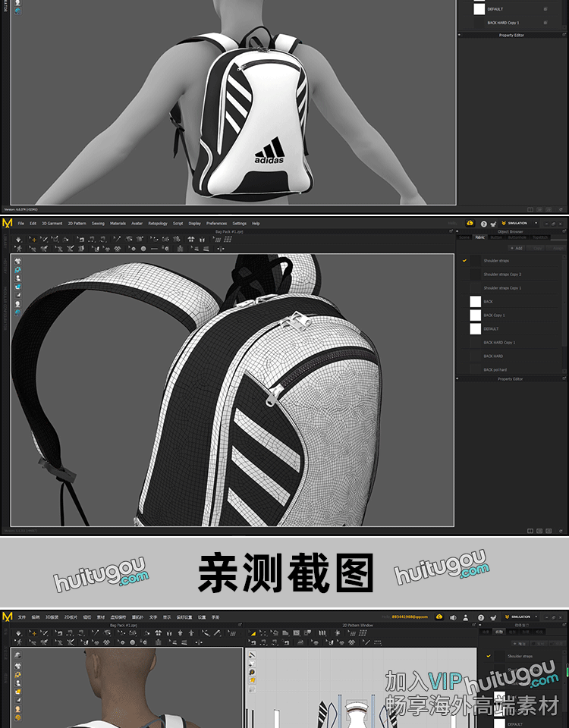Click Simulate down-arrow icon in Chinese window toolbar
This screenshot has height=728, width=569.
18,633
